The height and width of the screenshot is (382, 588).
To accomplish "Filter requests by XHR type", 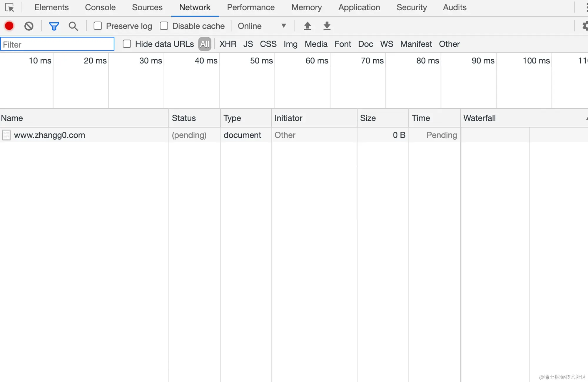I will point(228,44).
